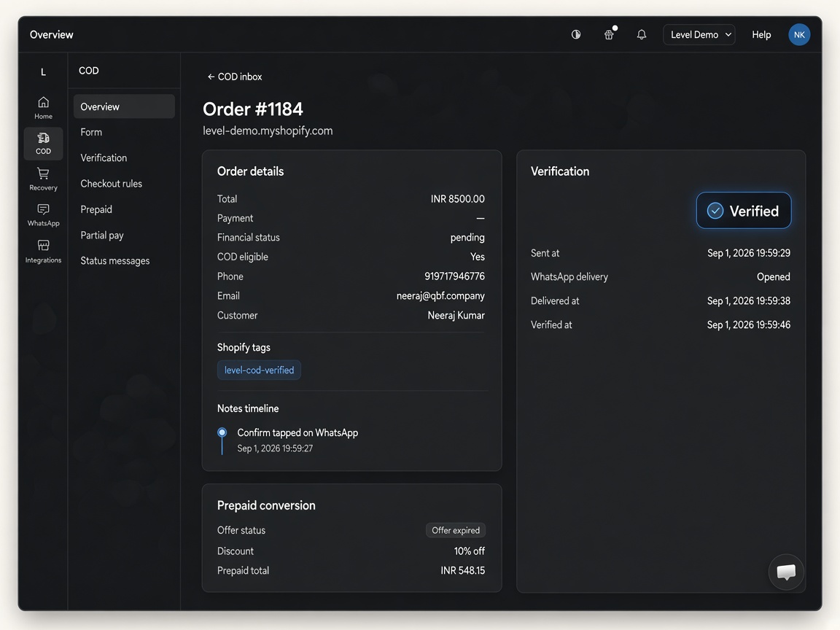The width and height of the screenshot is (840, 630).
Task: Click the Sent at timestamp 19:59:29
Action: point(748,253)
